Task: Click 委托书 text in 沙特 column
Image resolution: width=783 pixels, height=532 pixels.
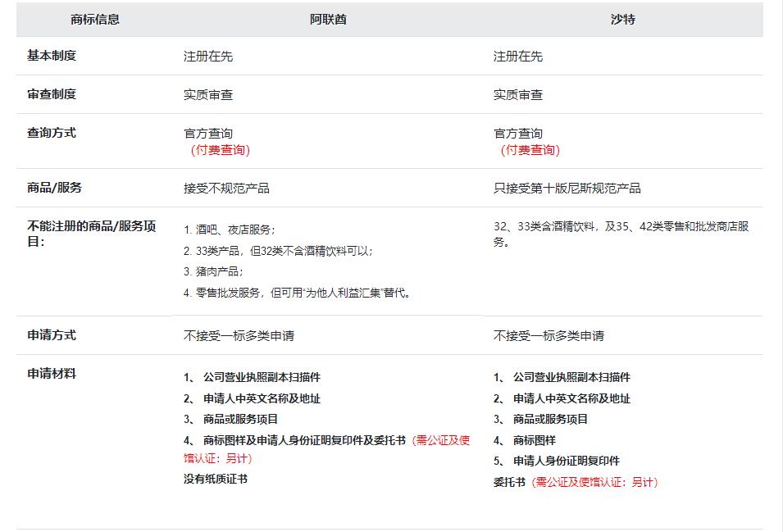Action: click(x=509, y=482)
